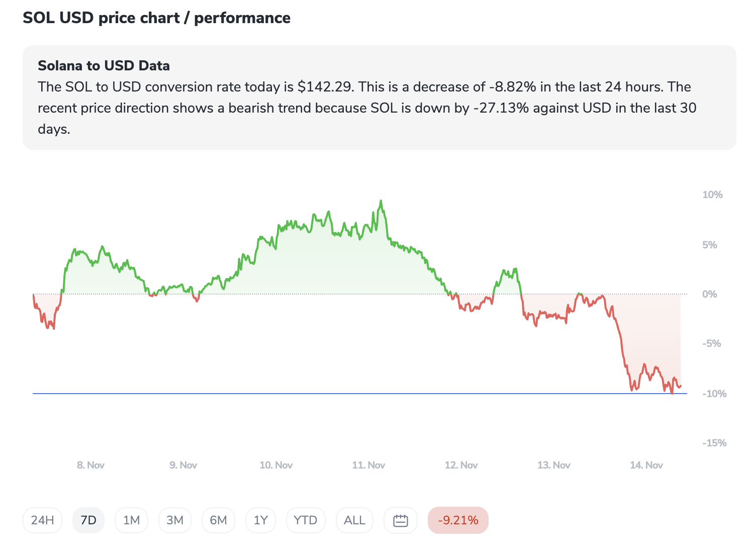The width and height of the screenshot is (748, 560).
Task: Click the 8. Nov date label
Action: tap(90, 465)
